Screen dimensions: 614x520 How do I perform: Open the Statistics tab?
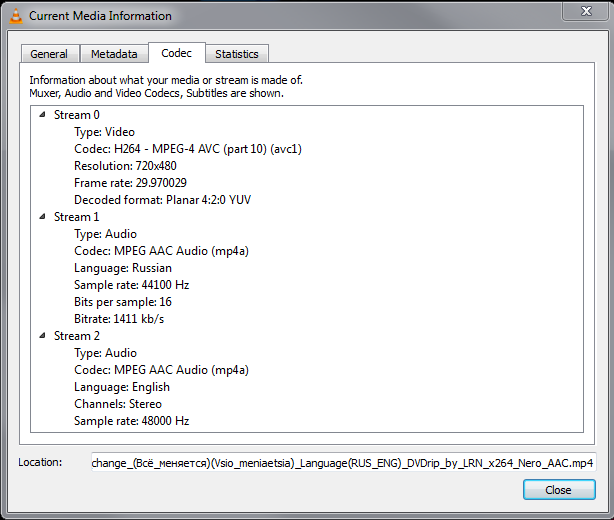tap(237, 54)
